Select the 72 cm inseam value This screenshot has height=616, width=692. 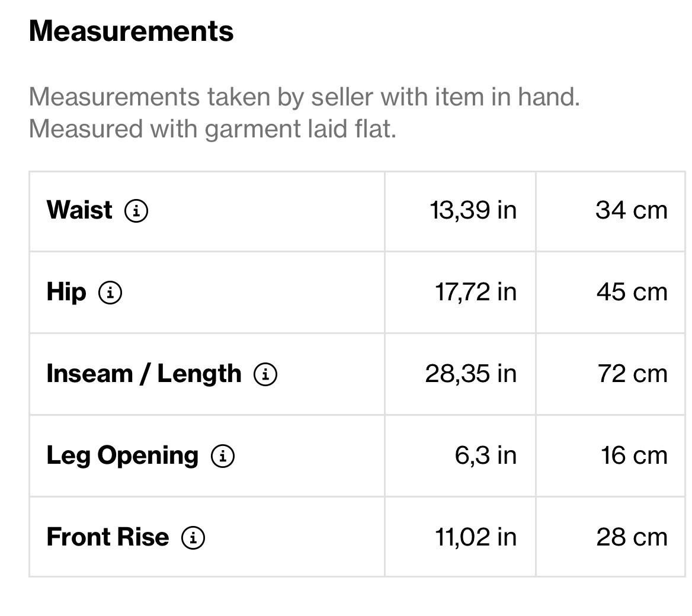pos(632,374)
